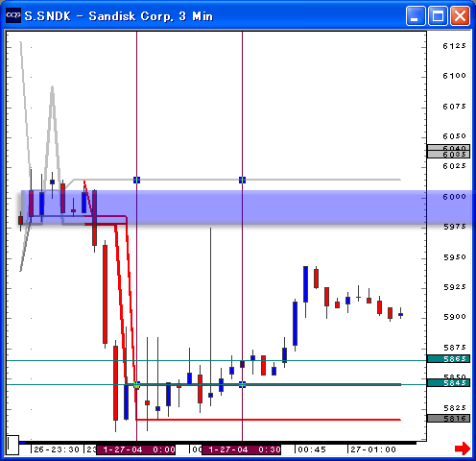Click the small white box at bottom left
476x461 pixels.
(12, 445)
